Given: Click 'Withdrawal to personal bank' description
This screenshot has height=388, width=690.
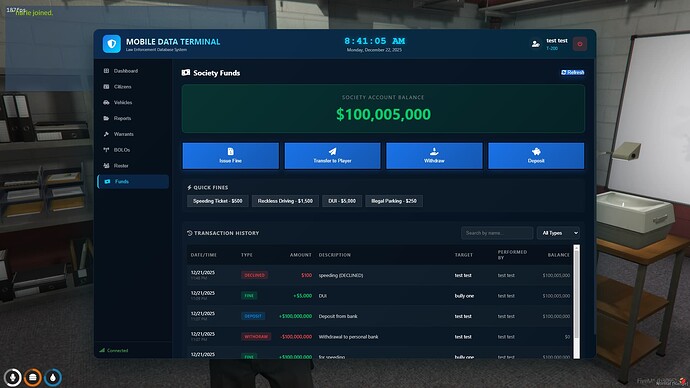Looking at the screenshot, I should [x=349, y=337].
